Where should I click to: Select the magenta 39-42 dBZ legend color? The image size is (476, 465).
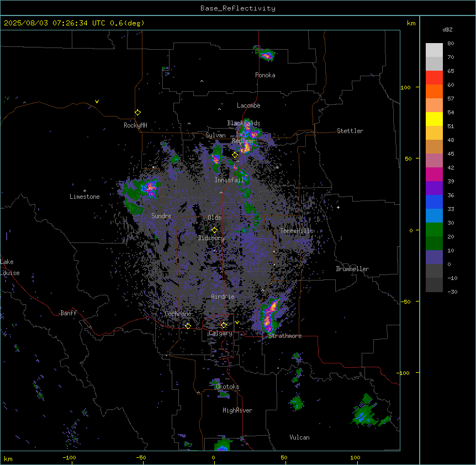point(434,174)
